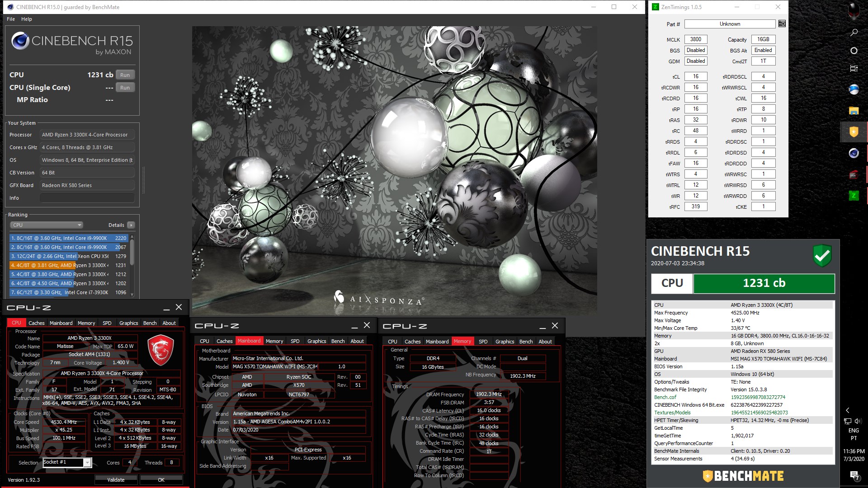Click the tCL 16 value in ZenTimings

(x=696, y=76)
